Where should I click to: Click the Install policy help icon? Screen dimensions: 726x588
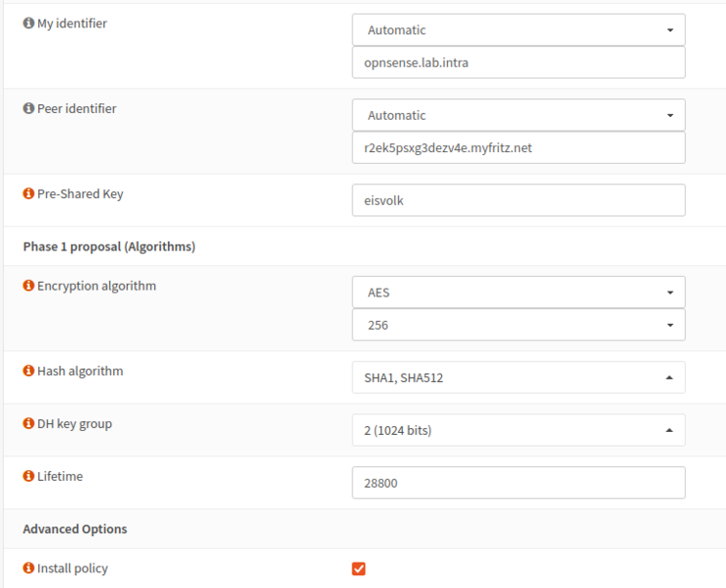click(28, 568)
